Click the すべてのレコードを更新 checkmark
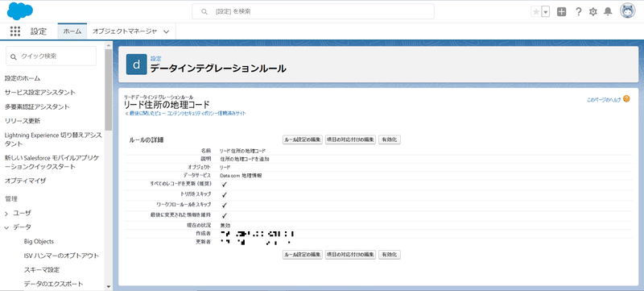Screen dimensions: 644x291 [x=225, y=185]
